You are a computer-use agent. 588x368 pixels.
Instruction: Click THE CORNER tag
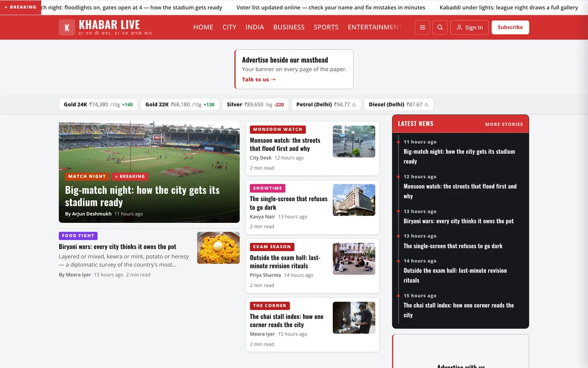coord(270,306)
